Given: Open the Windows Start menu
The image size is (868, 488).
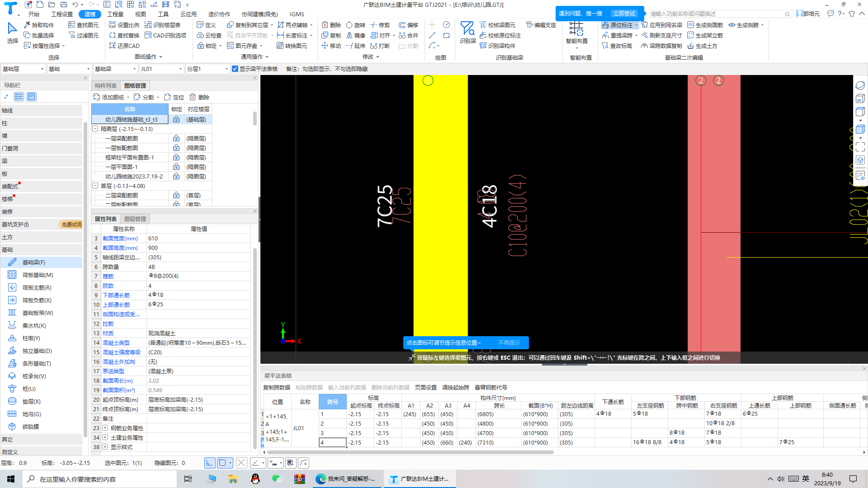Looking at the screenshot, I should pos(11,479).
